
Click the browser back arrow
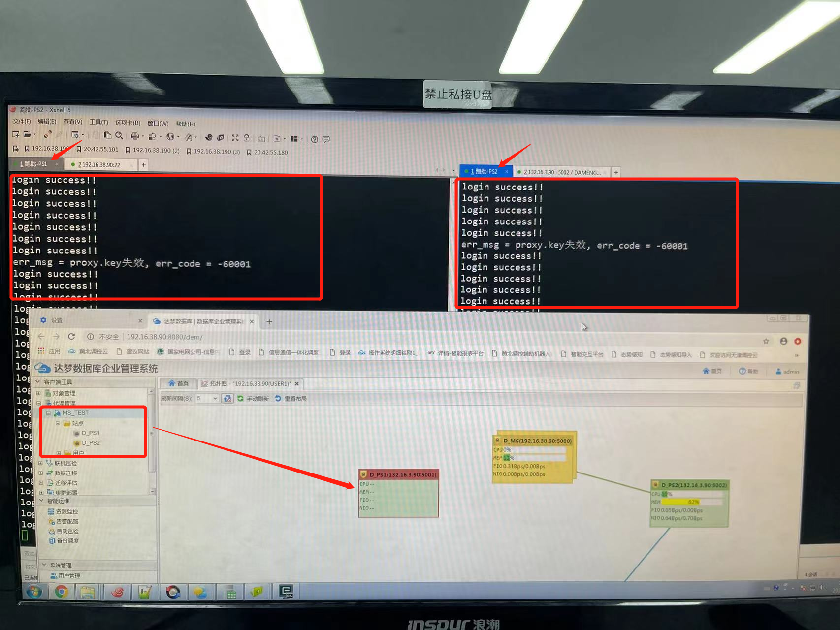pyautogui.click(x=41, y=336)
